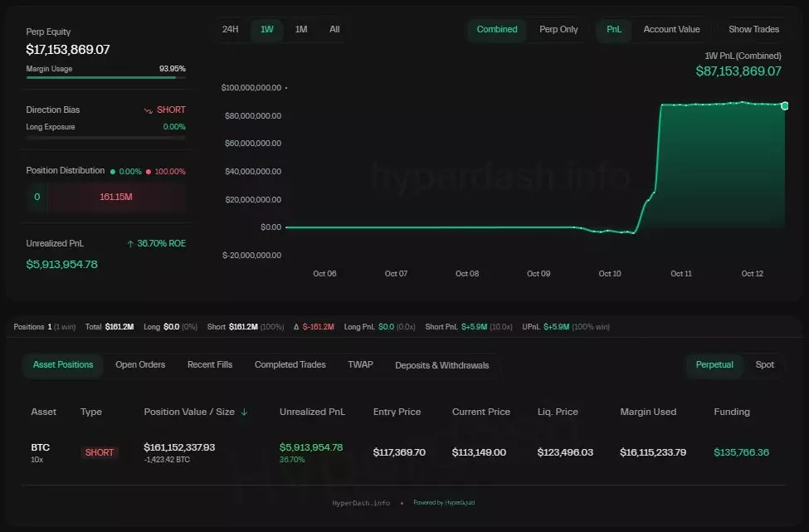Open the Open Orders tab
This screenshot has height=532, width=809.
pyautogui.click(x=140, y=364)
